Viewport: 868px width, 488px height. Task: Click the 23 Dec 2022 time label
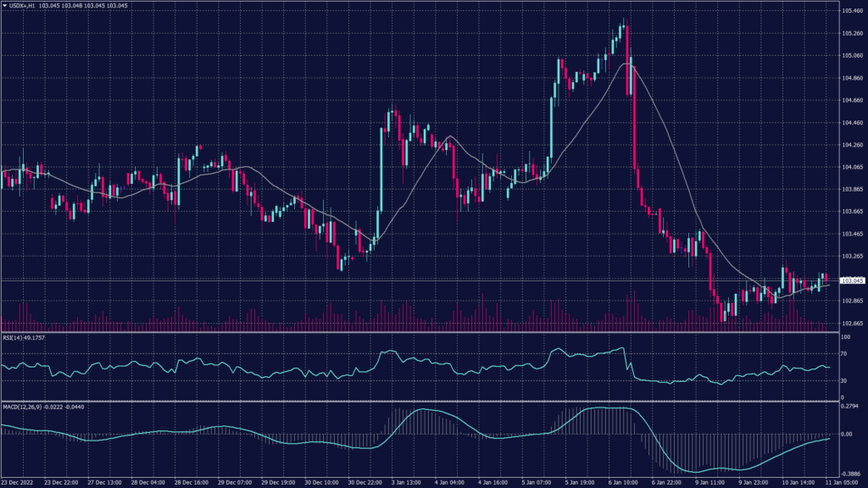(18, 482)
